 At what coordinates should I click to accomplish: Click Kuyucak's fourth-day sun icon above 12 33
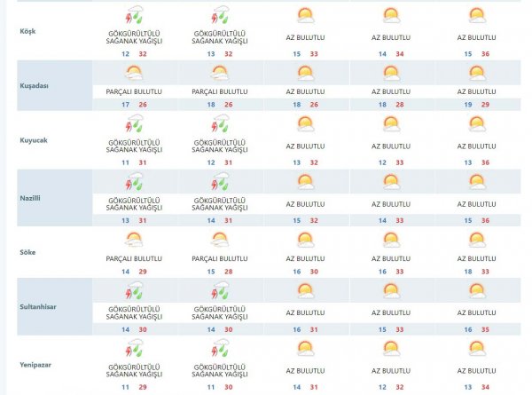(x=391, y=126)
